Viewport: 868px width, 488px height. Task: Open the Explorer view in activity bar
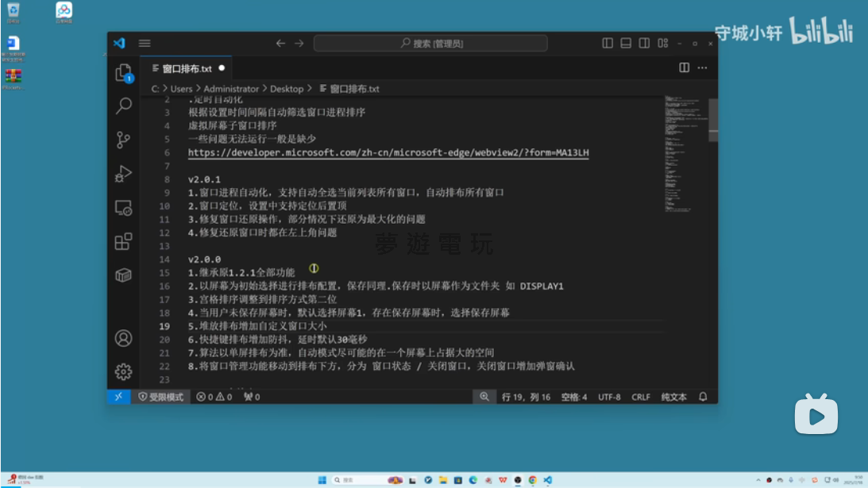[123, 73]
